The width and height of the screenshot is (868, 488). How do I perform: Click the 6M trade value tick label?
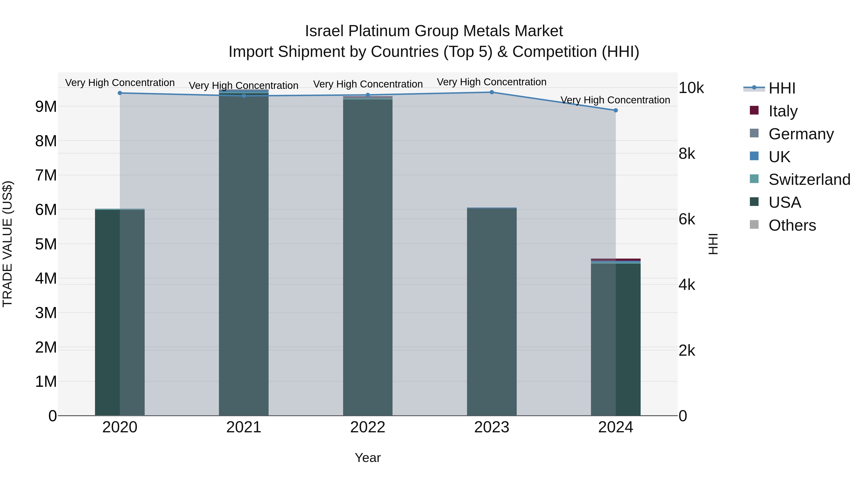tap(46, 210)
